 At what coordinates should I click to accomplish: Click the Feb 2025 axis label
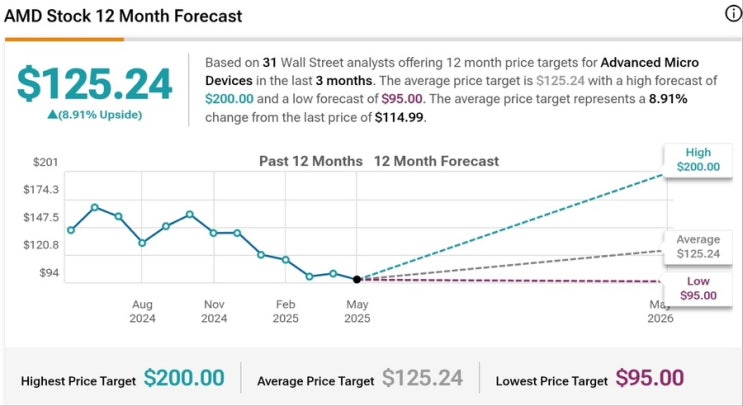click(286, 310)
